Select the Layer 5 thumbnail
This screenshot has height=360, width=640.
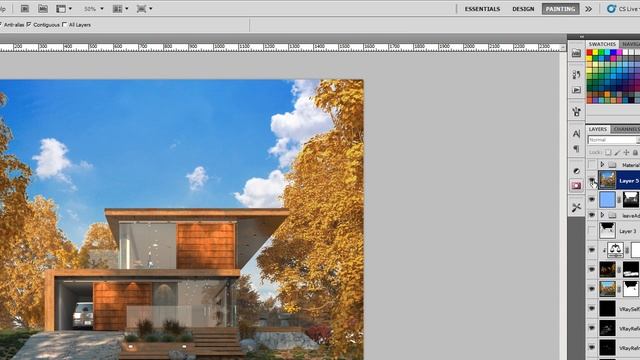607,180
